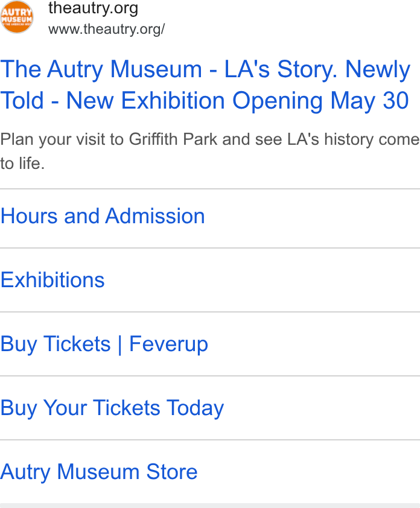Open the theautry.org site name
This screenshot has height=508, width=420.
94,8
